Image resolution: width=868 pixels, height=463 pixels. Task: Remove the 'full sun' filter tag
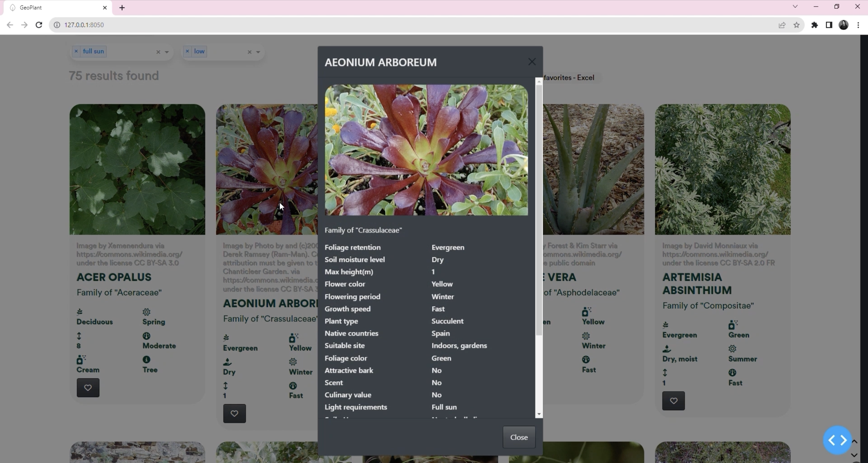tap(76, 51)
